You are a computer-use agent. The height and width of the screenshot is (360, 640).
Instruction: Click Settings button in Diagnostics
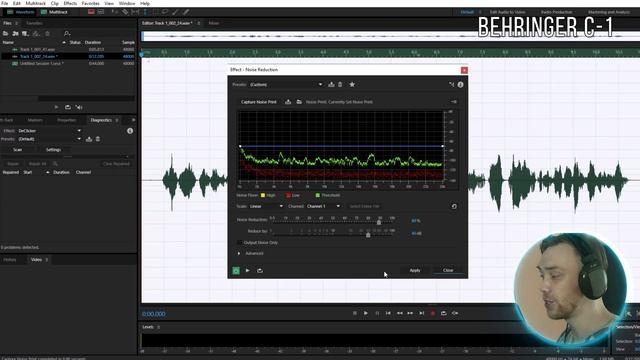tap(53, 150)
